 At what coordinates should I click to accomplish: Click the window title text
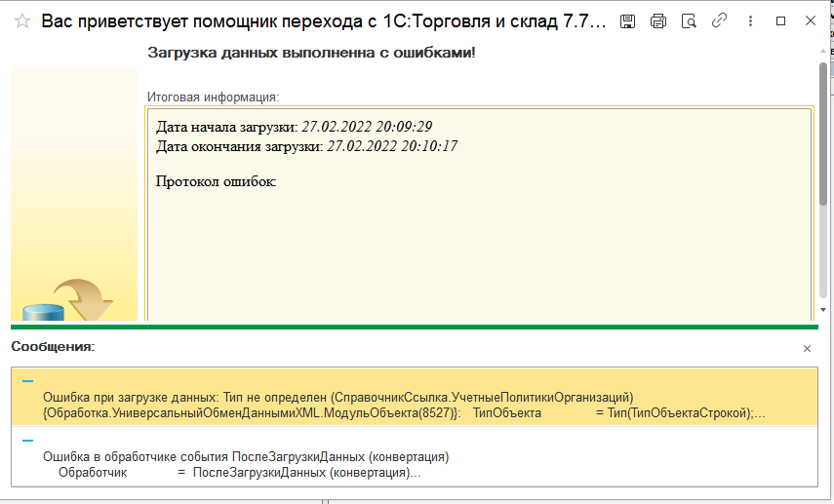click(x=324, y=21)
